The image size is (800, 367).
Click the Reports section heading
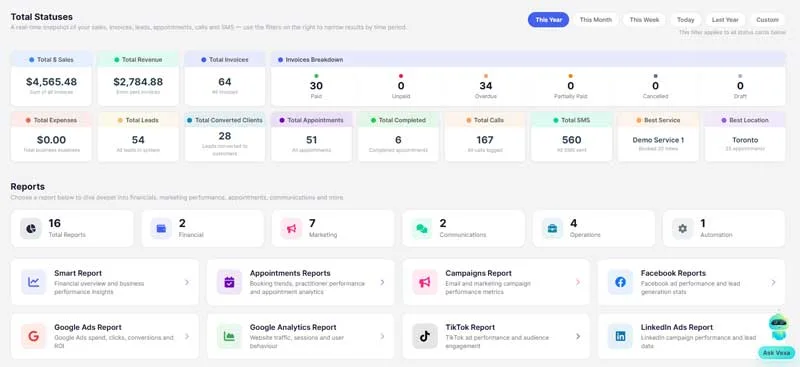[28, 186]
